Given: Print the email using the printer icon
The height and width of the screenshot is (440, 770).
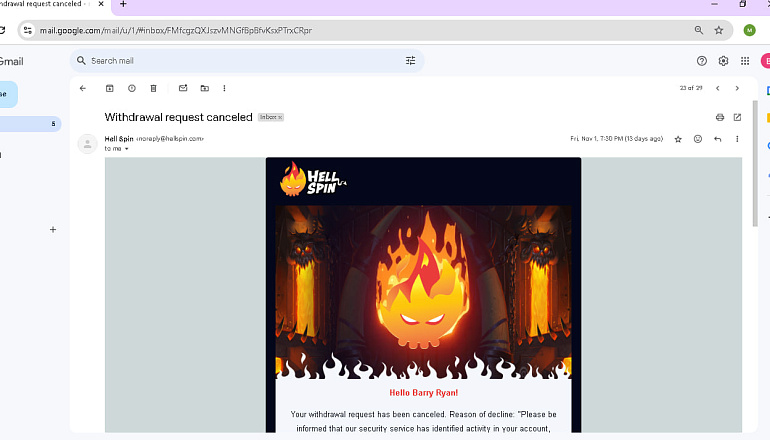Looking at the screenshot, I should pyautogui.click(x=720, y=117).
